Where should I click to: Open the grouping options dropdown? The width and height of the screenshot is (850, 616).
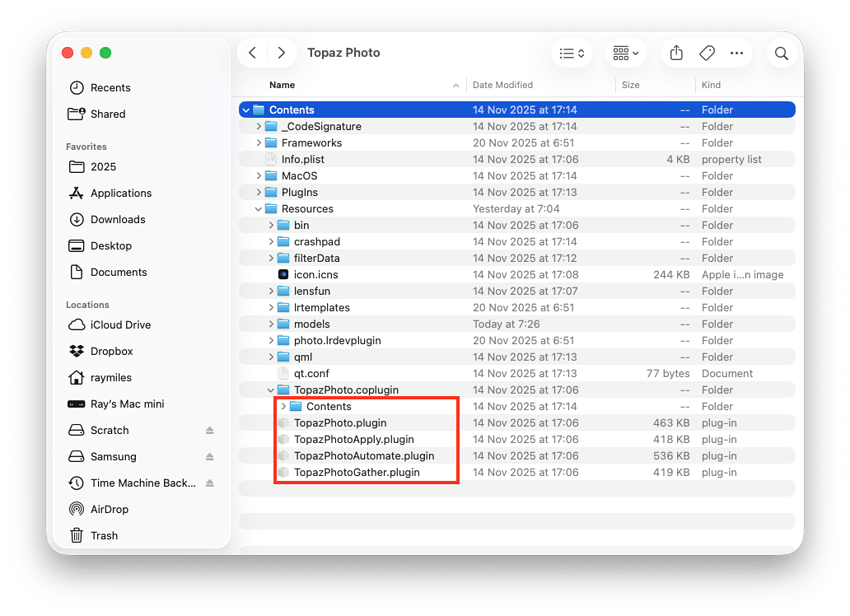(x=624, y=52)
